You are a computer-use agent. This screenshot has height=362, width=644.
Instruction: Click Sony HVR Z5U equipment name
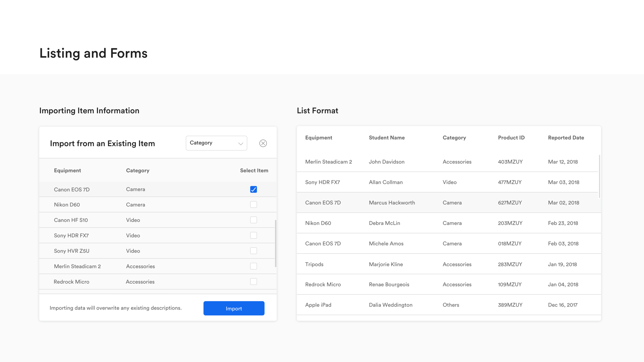pos(71,251)
